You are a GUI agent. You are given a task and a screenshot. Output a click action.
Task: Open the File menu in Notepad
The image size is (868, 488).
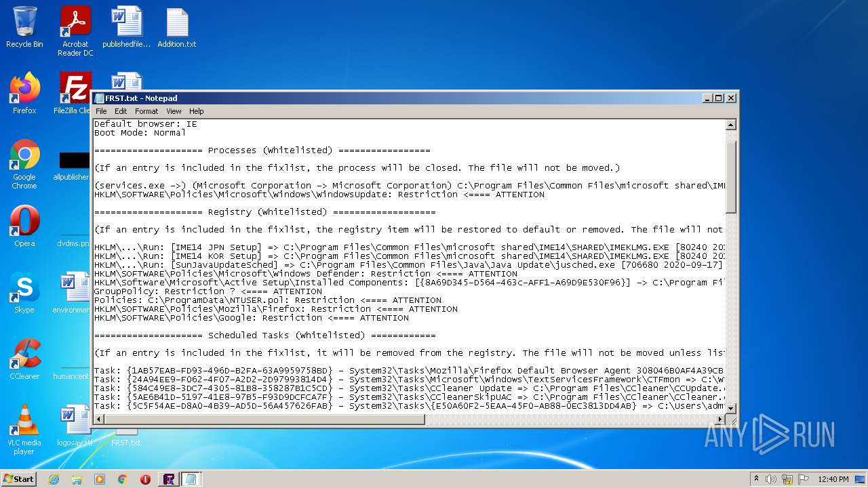pos(101,111)
